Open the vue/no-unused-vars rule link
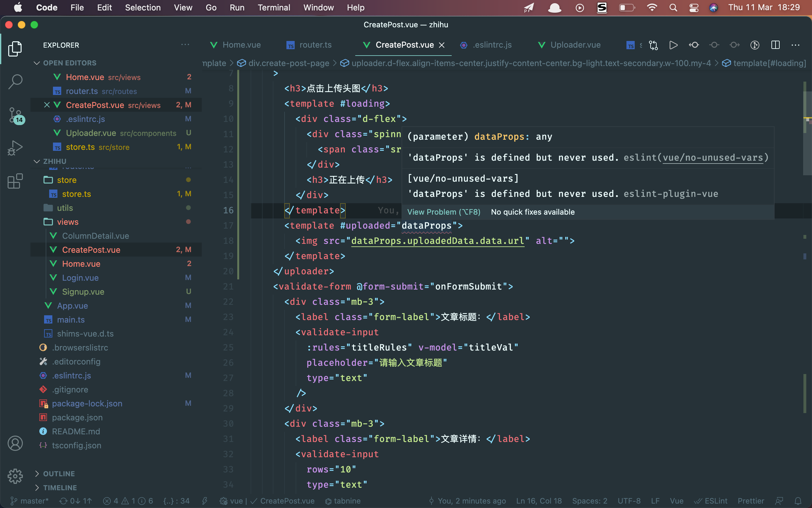The width and height of the screenshot is (812, 508). pyautogui.click(x=713, y=157)
